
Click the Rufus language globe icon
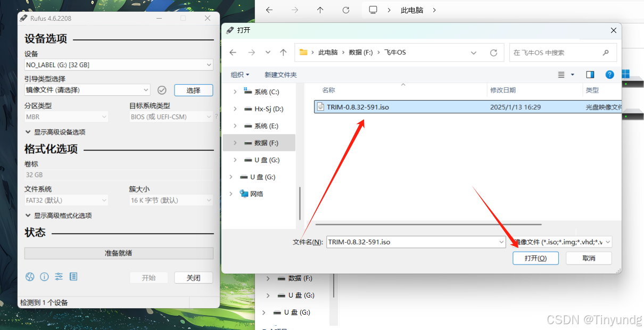[30, 276]
